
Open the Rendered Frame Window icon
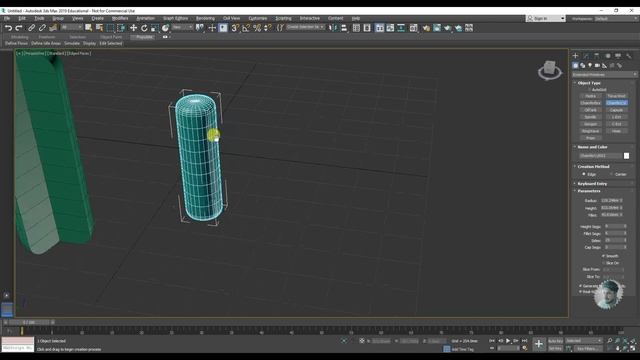437,28
